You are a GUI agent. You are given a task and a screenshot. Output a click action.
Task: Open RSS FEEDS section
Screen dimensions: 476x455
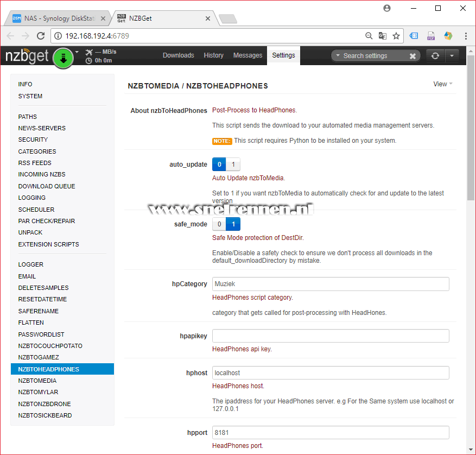pyautogui.click(x=35, y=163)
